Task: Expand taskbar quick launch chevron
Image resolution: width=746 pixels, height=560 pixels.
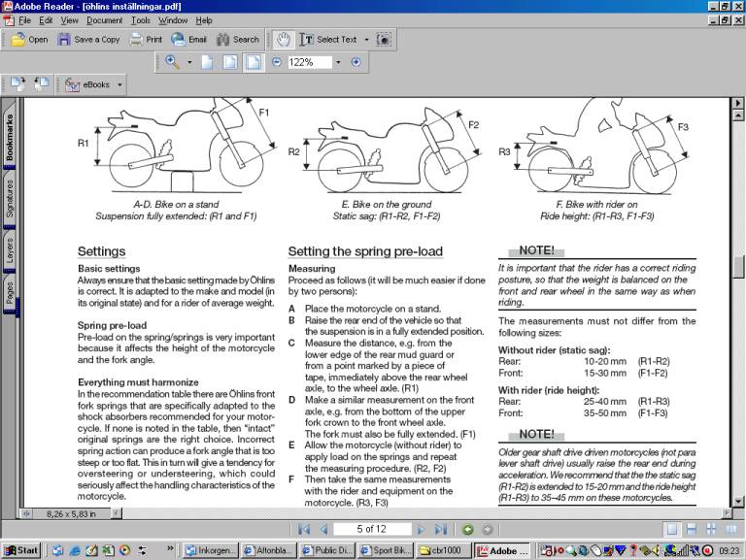Action: click(x=170, y=547)
